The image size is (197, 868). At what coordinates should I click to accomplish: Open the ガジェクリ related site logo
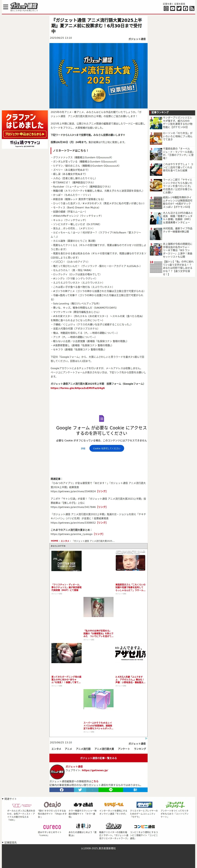point(114,826)
